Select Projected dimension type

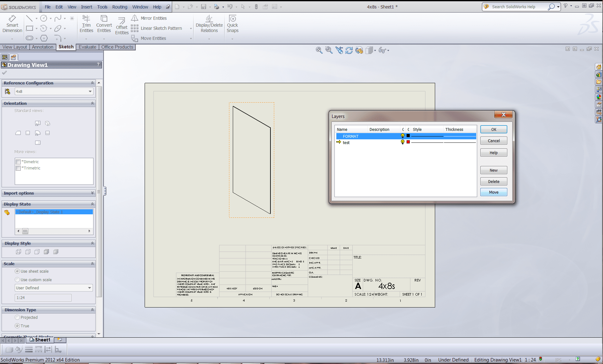(17, 317)
